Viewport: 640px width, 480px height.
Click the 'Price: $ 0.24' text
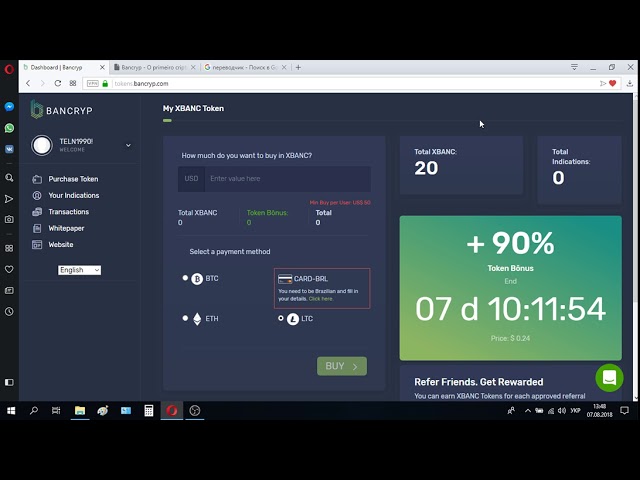(x=510, y=338)
